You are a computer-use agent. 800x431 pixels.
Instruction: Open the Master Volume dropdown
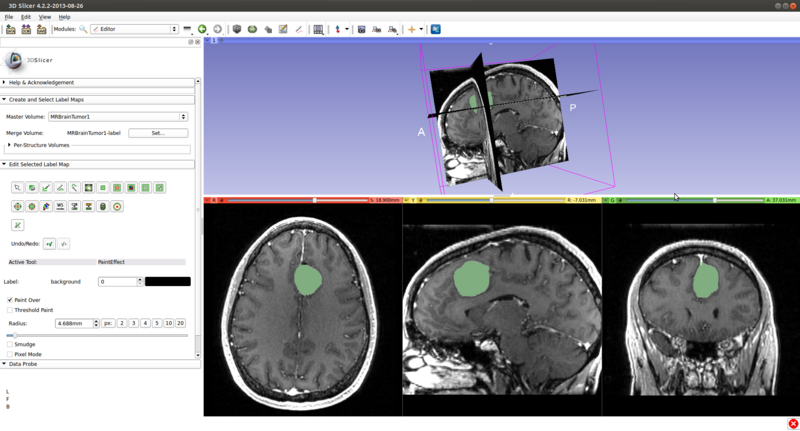(x=117, y=117)
